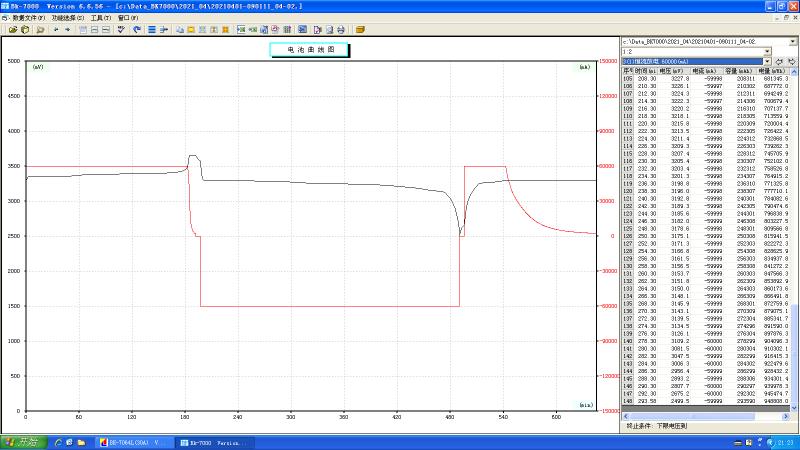Click the blue horizontal lines list icon
This screenshot has width=800, height=450.
coord(152,30)
